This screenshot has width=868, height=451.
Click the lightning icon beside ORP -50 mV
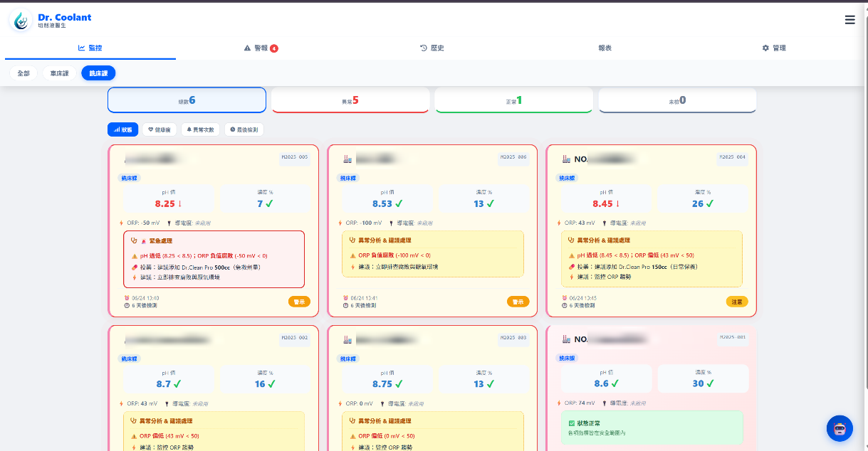(121, 223)
